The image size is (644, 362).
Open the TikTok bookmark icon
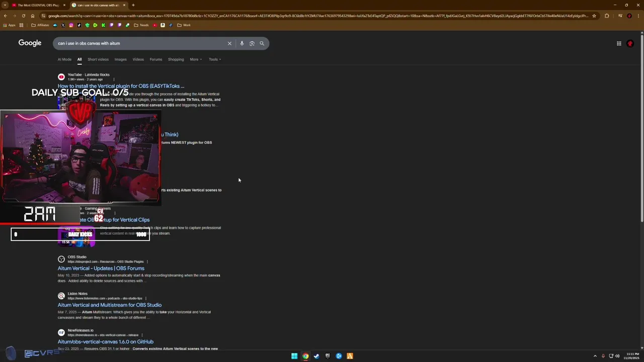click(79, 25)
